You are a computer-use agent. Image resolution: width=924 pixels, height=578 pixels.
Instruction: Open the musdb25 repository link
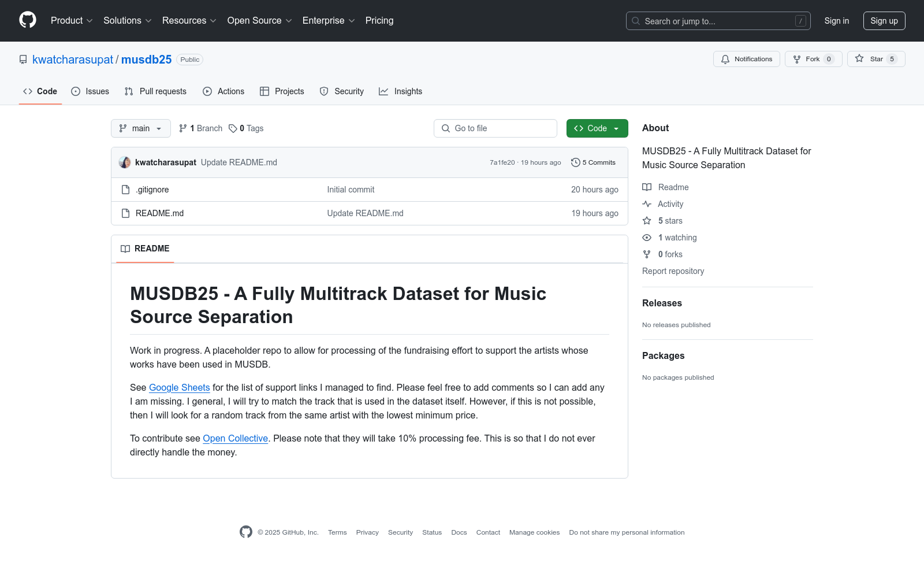pyautogui.click(x=147, y=60)
